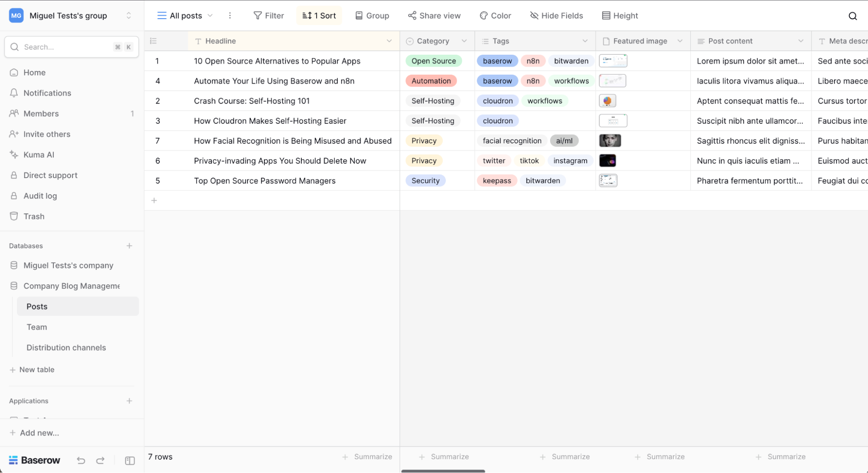Click the undo arrow icon
This screenshot has width=868, height=473.
tap(81, 460)
